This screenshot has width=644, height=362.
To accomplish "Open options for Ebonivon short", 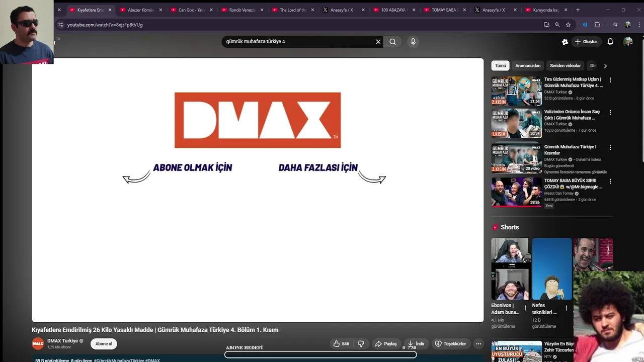I will coord(525,308).
